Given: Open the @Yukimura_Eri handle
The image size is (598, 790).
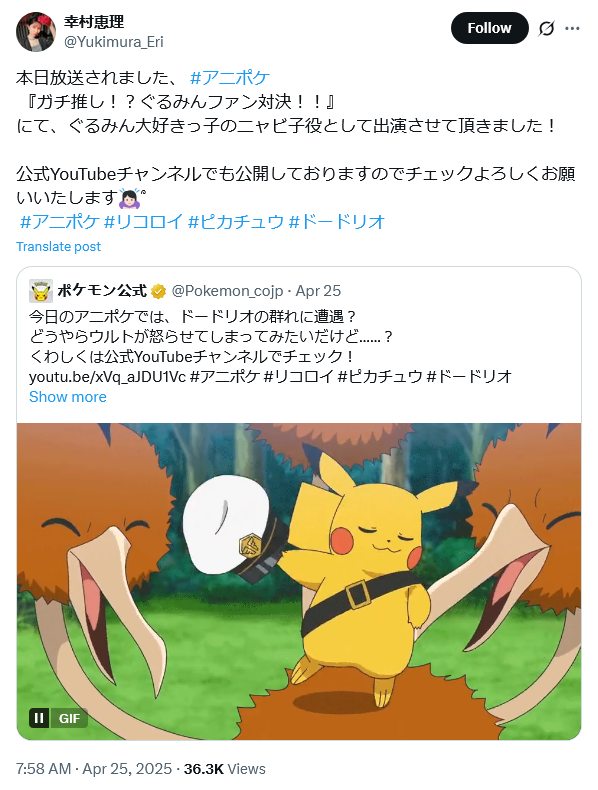Looking at the screenshot, I should [114, 42].
